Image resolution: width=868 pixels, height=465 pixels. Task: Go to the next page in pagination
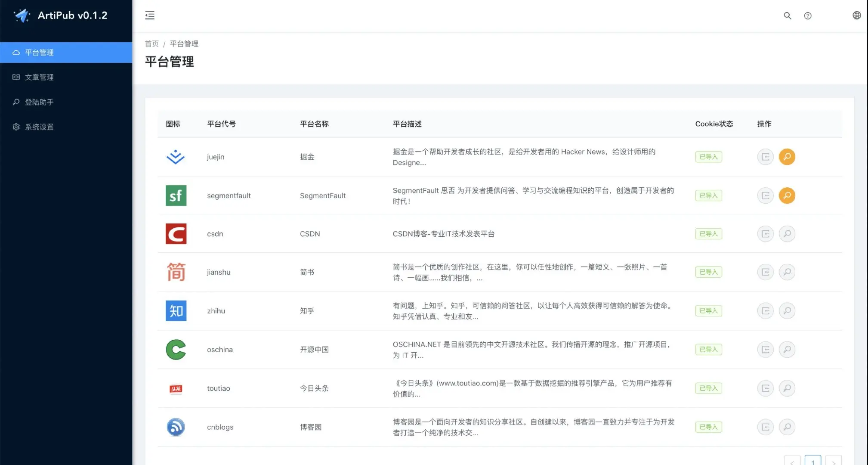(833, 461)
